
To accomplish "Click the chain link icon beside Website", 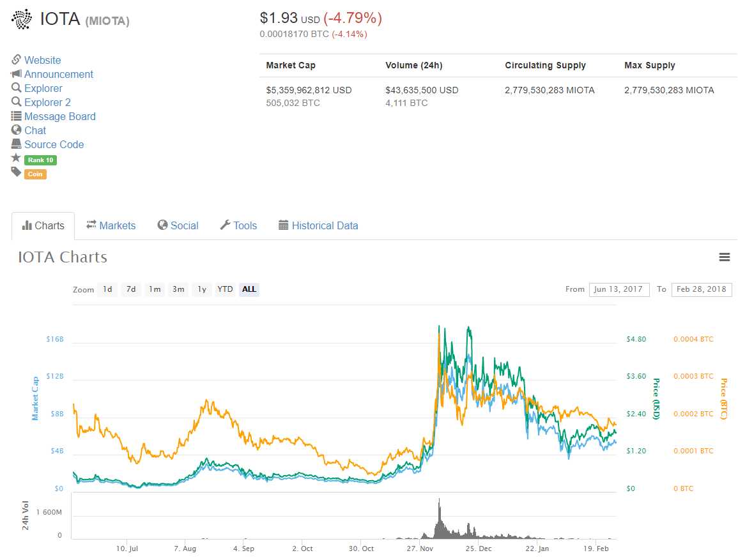I will 15,59.
